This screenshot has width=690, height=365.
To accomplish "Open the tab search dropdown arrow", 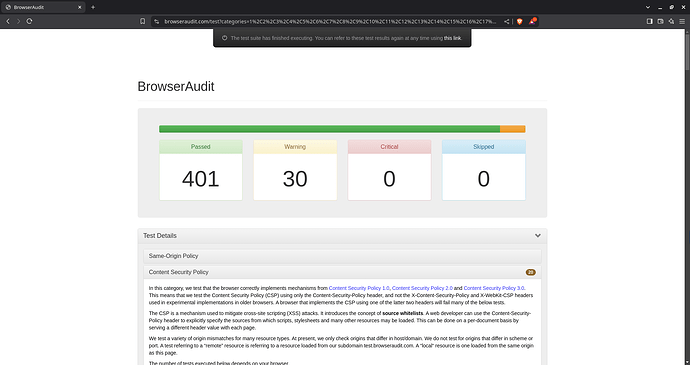I will 648,7.
